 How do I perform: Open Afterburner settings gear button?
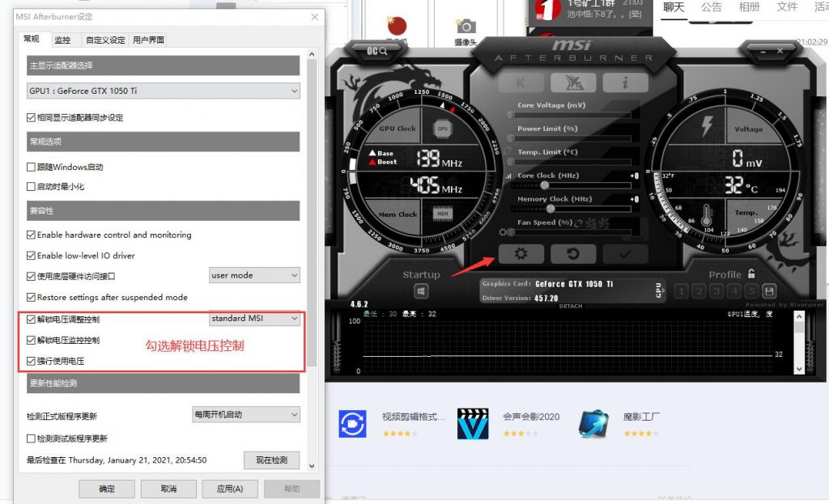tap(521, 254)
